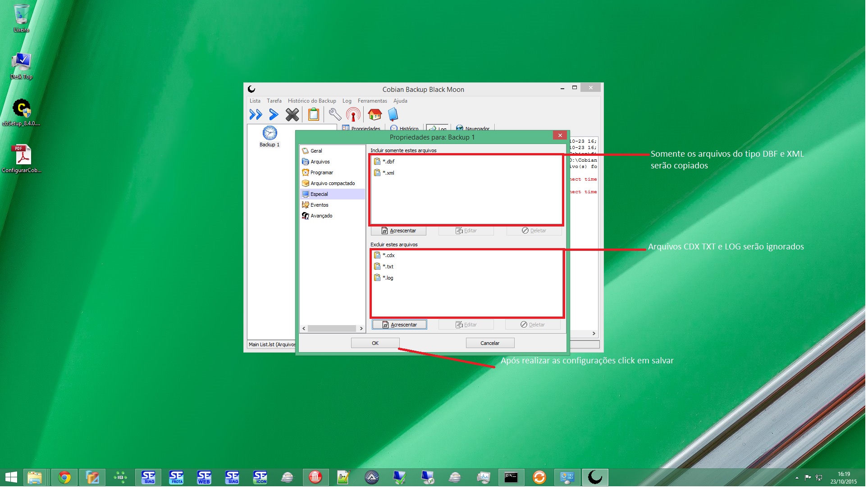The width and height of the screenshot is (868, 489).
Task: Click the black X cancel icon
Action: (x=292, y=115)
